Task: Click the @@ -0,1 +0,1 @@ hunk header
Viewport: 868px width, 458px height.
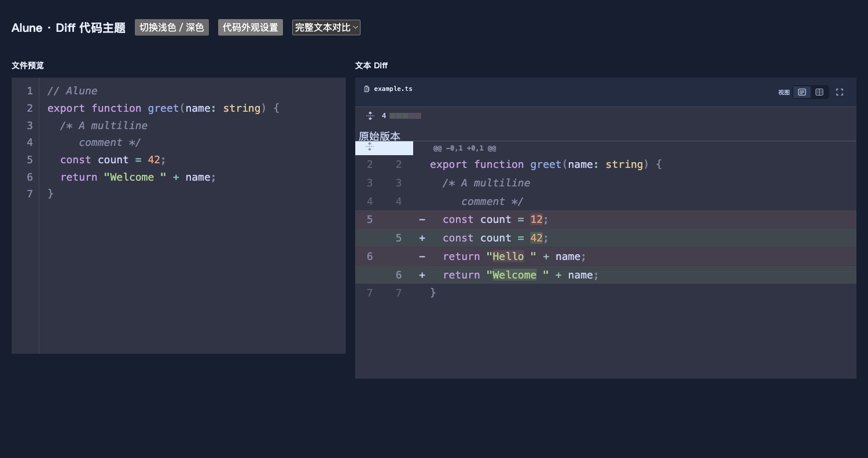Action: [x=465, y=148]
